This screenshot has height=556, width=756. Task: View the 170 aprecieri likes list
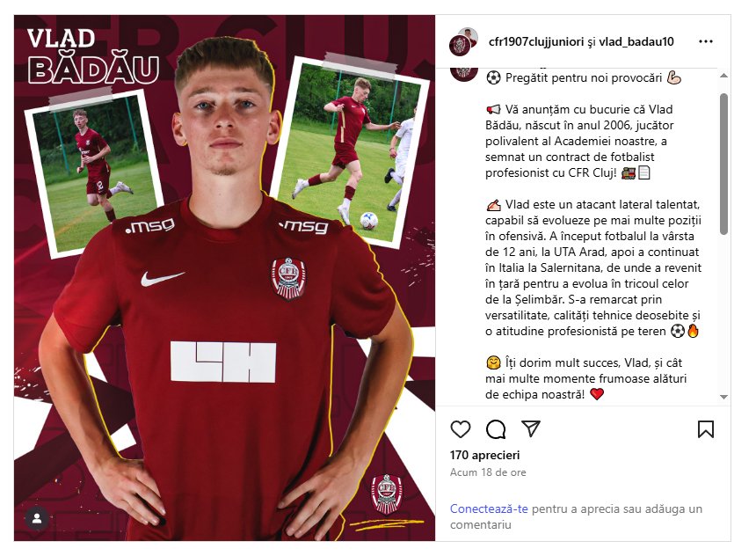[484, 455]
